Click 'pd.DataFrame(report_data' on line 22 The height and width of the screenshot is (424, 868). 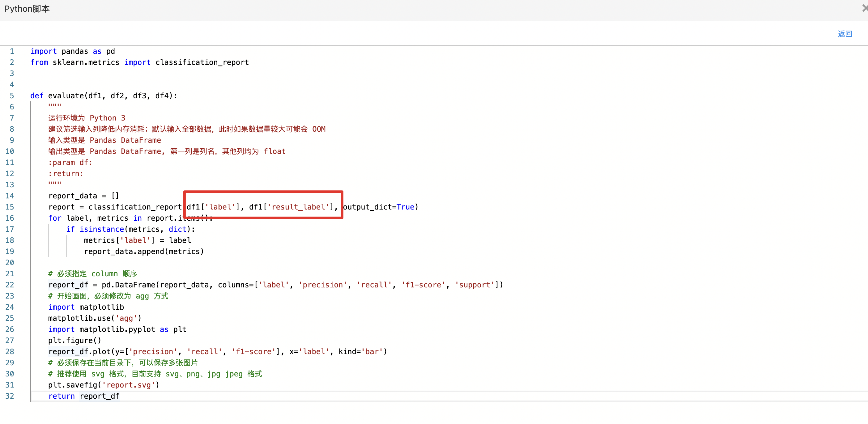pyautogui.click(x=155, y=285)
